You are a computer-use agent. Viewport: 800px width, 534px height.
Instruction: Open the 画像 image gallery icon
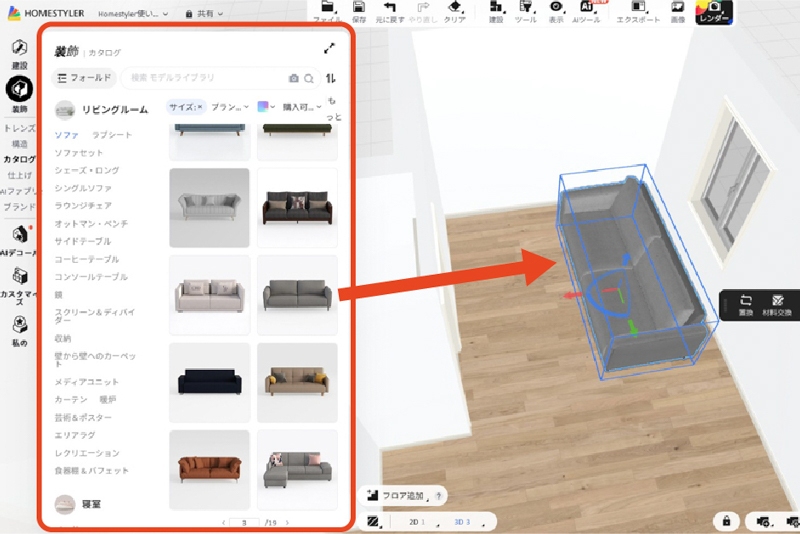[x=678, y=7]
